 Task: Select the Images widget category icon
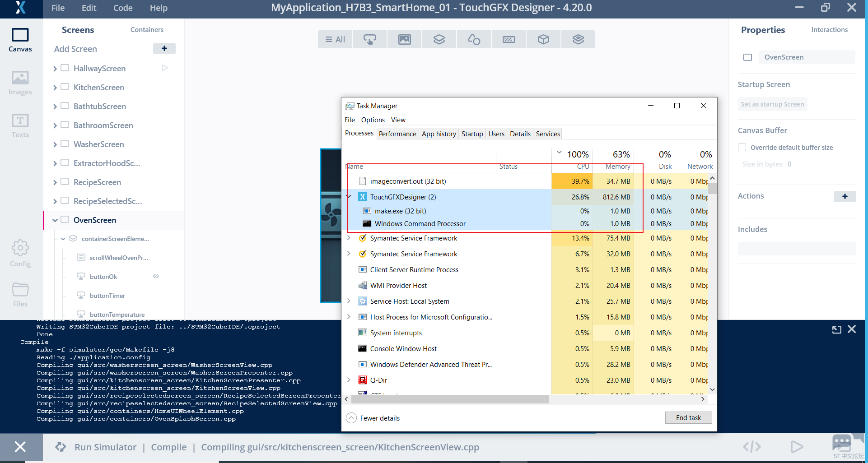404,40
